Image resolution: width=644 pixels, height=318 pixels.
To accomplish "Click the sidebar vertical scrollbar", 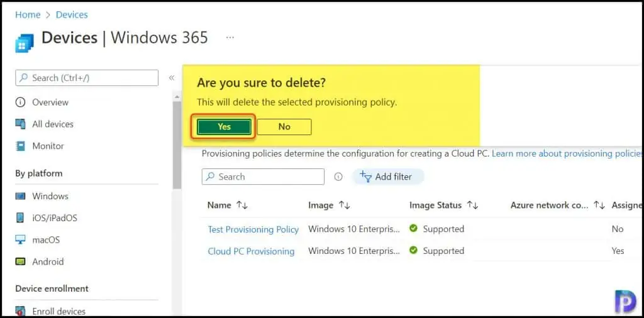I will click(177, 144).
